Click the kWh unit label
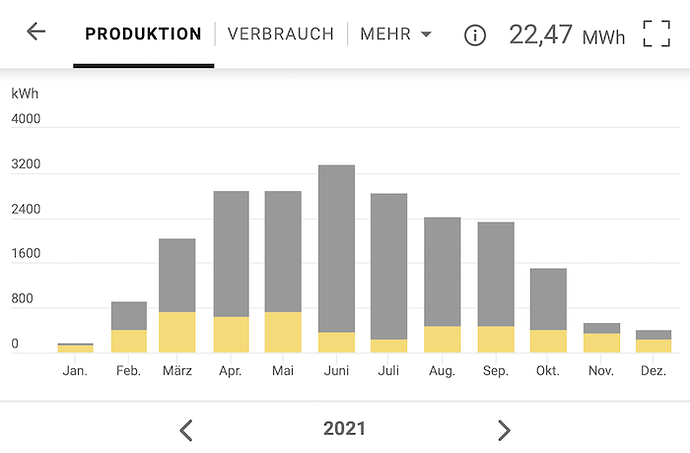Viewport: 690px width, 453px height. coord(25,93)
